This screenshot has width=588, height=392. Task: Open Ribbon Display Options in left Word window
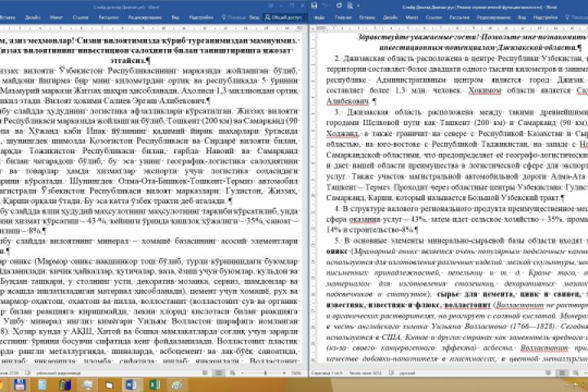pos(270,6)
